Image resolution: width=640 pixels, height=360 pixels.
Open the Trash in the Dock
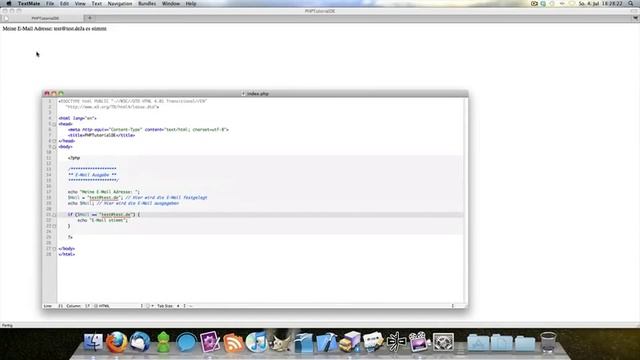pos(548,342)
